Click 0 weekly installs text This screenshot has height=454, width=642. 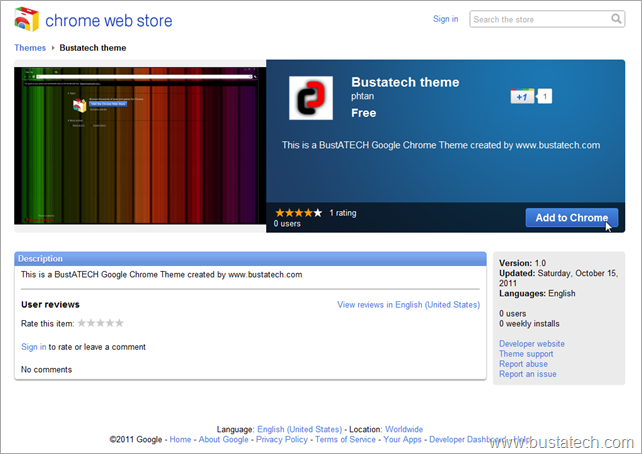tap(529, 324)
